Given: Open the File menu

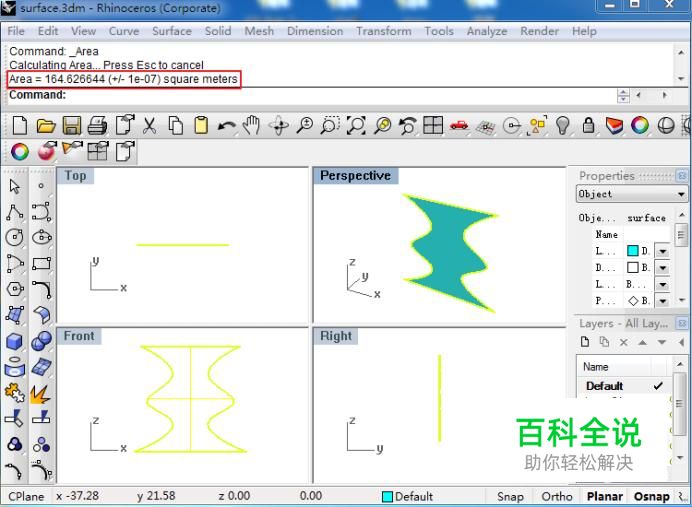Looking at the screenshot, I should (16, 31).
